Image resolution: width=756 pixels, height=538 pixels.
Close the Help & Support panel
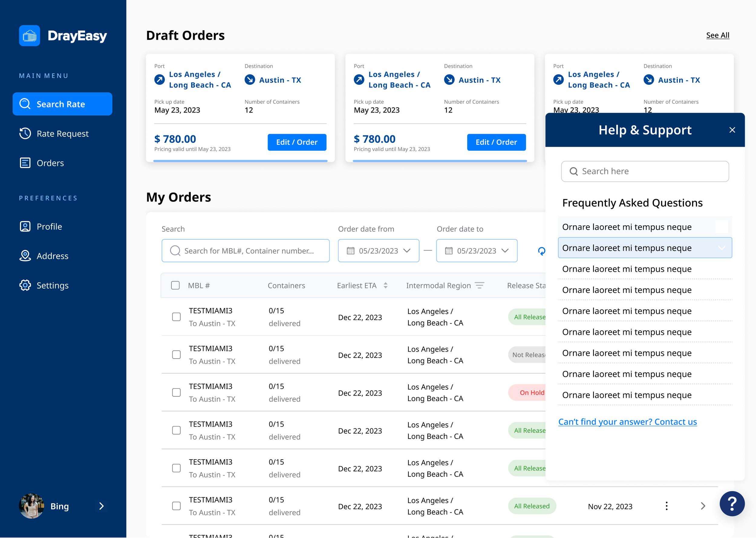(732, 130)
